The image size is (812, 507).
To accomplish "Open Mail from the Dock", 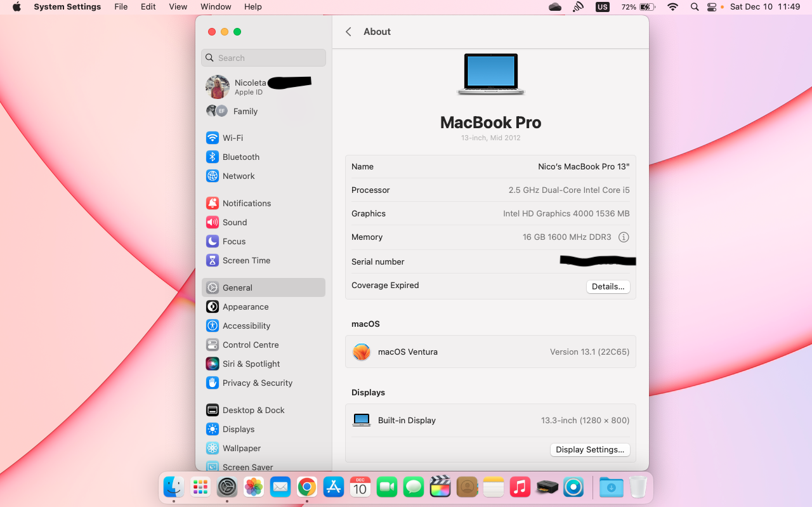I will pyautogui.click(x=280, y=487).
